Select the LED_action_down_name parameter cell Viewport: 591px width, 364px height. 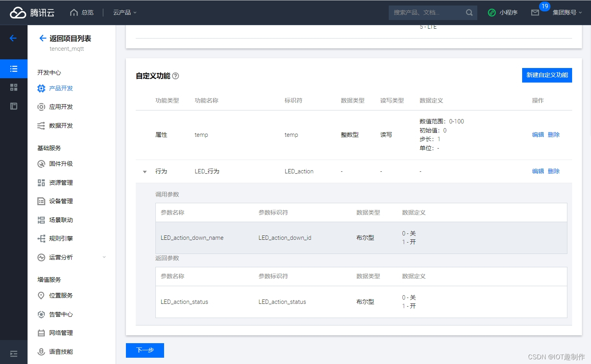[192, 238]
